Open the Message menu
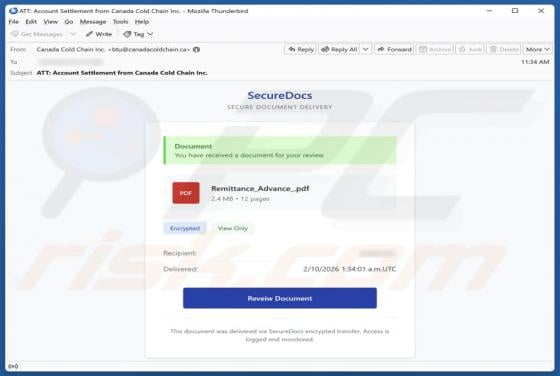The image size is (560, 376). 93,22
